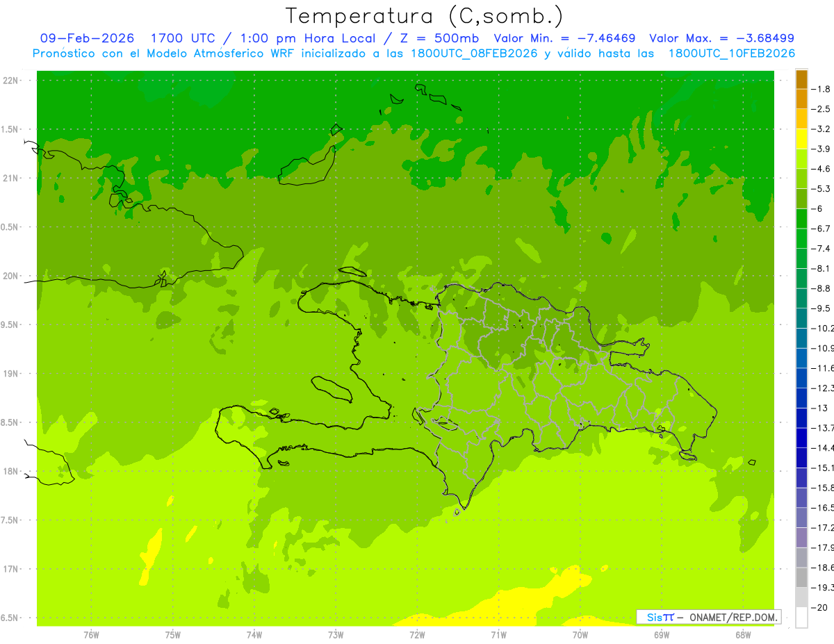The width and height of the screenshot is (834, 644).
Task: Select the '-20' legend value
Action: tap(819, 608)
